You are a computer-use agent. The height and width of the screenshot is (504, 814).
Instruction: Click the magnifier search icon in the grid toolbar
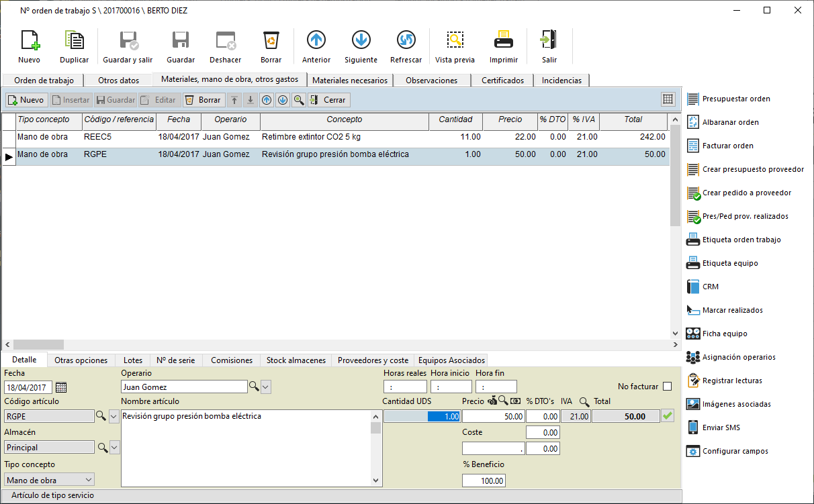(299, 100)
